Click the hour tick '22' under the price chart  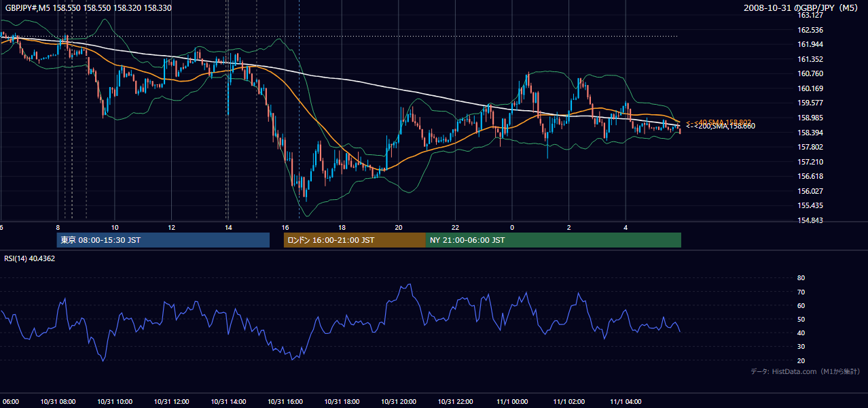click(455, 228)
